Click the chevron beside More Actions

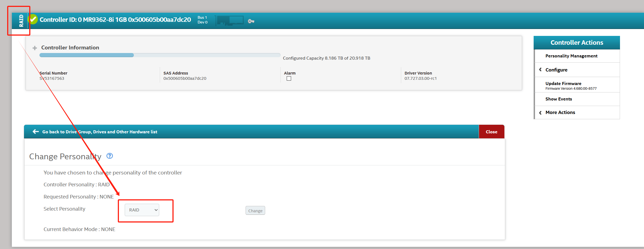pyautogui.click(x=540, y=113)
